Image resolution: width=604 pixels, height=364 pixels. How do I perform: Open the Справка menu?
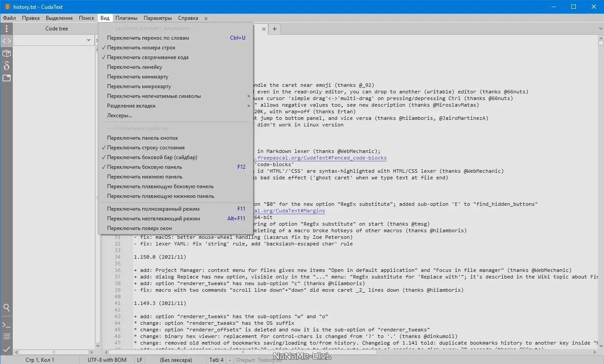(x=188, y=18)
